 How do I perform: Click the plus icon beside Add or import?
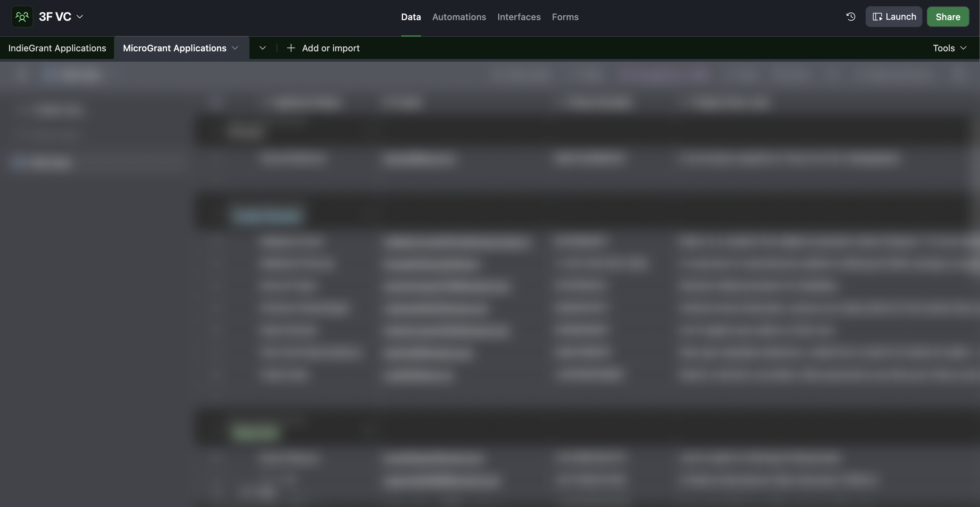[291, 48]
